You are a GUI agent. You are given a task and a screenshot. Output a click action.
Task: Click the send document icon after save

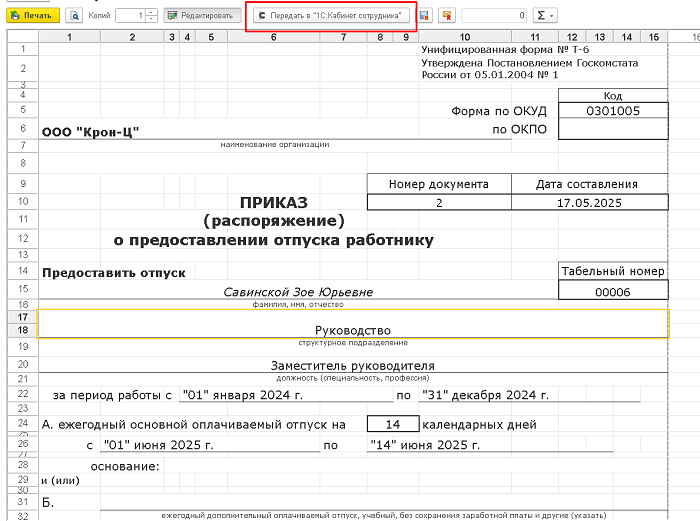[446, 16]
